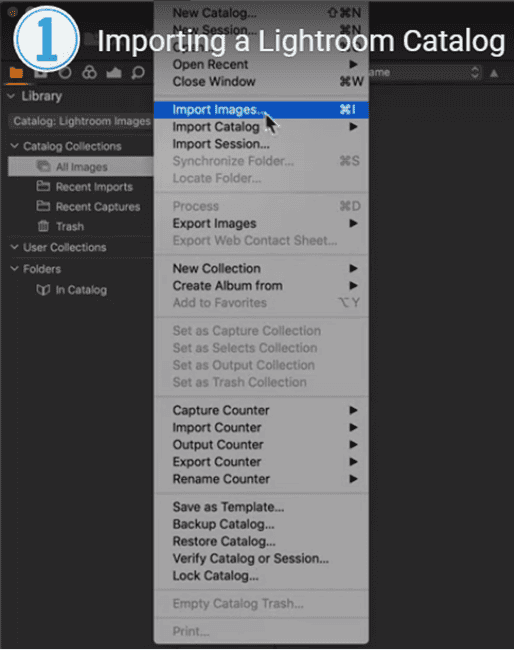Click the Trash bin icon

pos(44,226)
